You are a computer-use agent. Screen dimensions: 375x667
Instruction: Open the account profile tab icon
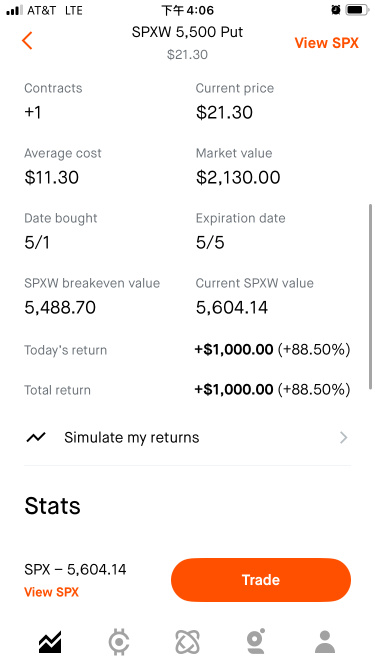(325, 642)
